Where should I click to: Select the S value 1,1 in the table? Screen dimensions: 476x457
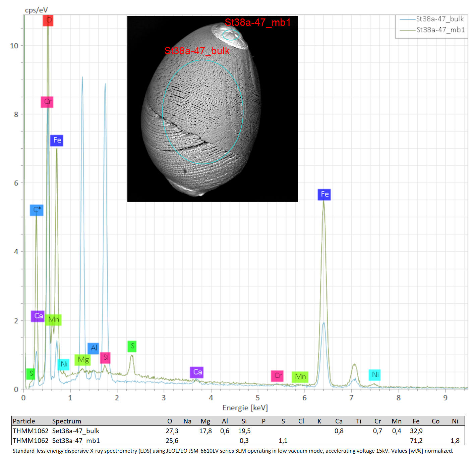click(283, 441)
